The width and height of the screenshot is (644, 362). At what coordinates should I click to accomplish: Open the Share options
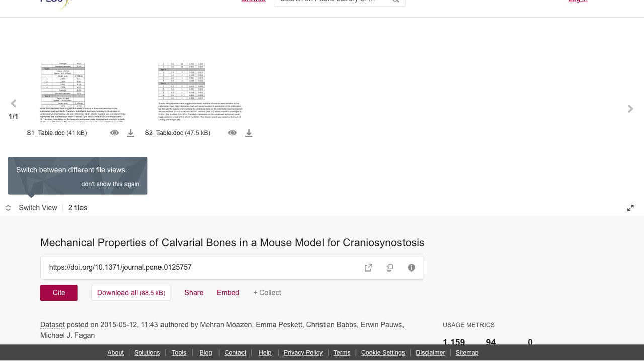194,293
